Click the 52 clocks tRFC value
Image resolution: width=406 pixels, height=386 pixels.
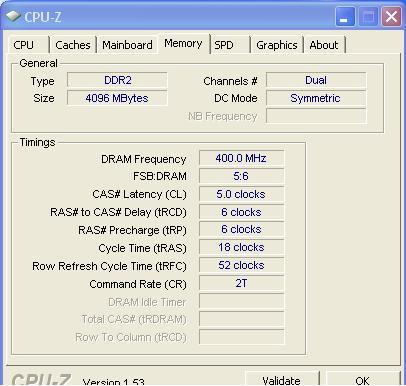[x=242, y=265]
